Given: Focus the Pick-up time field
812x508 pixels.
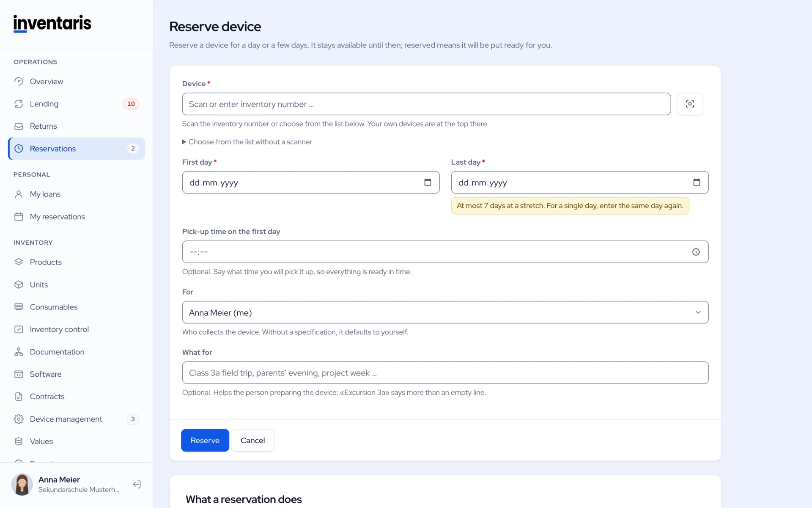Looking at the screenshot, I should [445, 252].
